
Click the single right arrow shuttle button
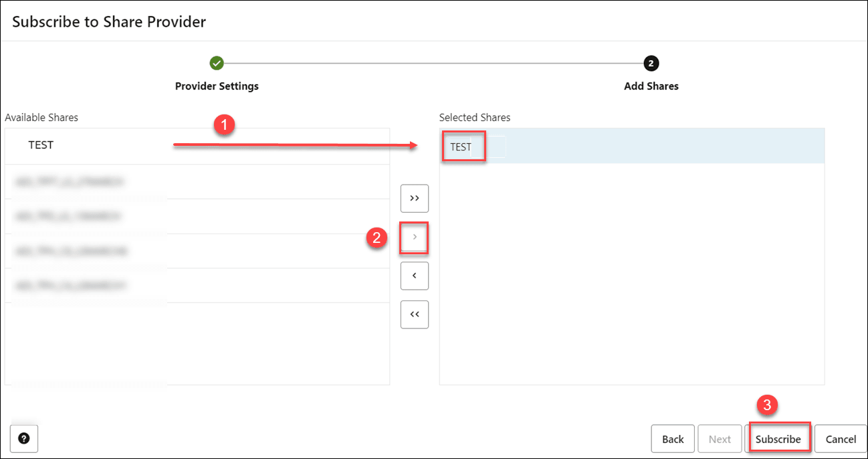[x=414, y=237]
